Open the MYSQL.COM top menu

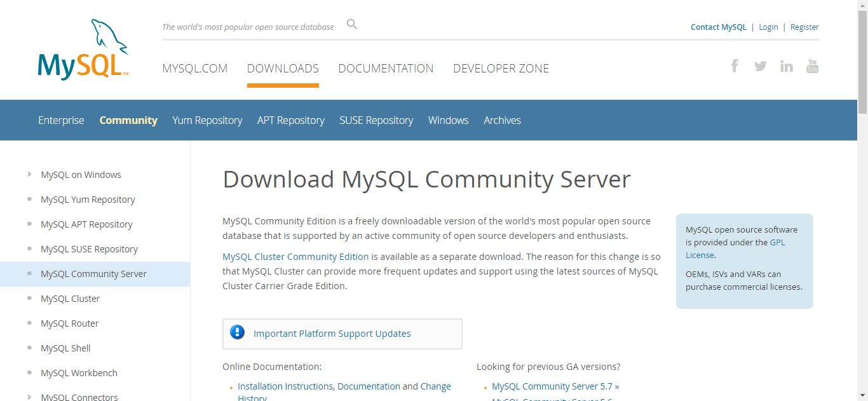pyautogui.click(x=195, y=69)
